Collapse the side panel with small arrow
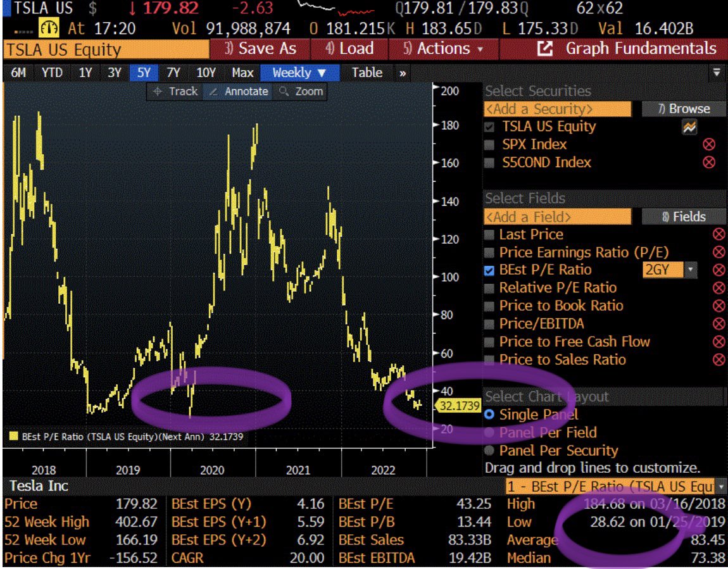Screen dimensions: 728x569 click(x=717, y=72)
